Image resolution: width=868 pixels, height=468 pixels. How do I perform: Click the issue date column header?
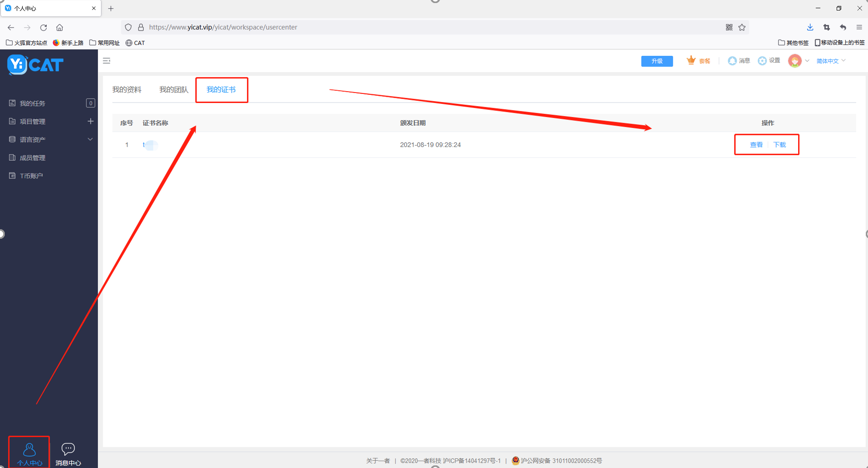413,123
